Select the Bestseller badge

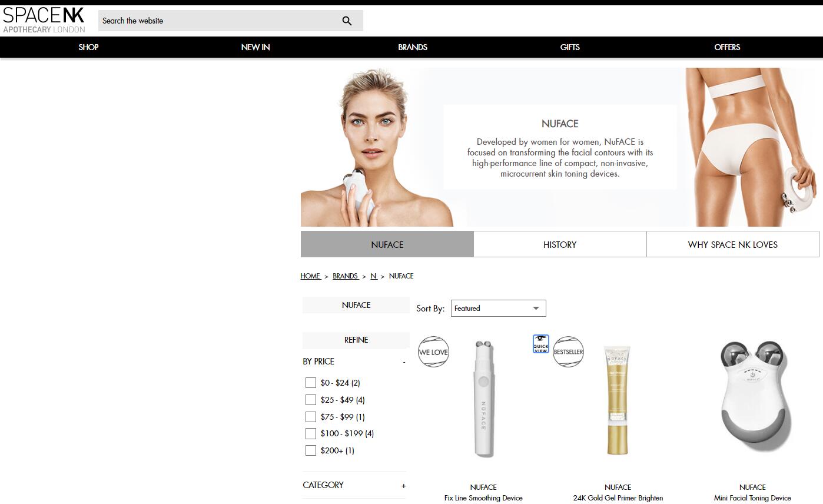[568, 352]
